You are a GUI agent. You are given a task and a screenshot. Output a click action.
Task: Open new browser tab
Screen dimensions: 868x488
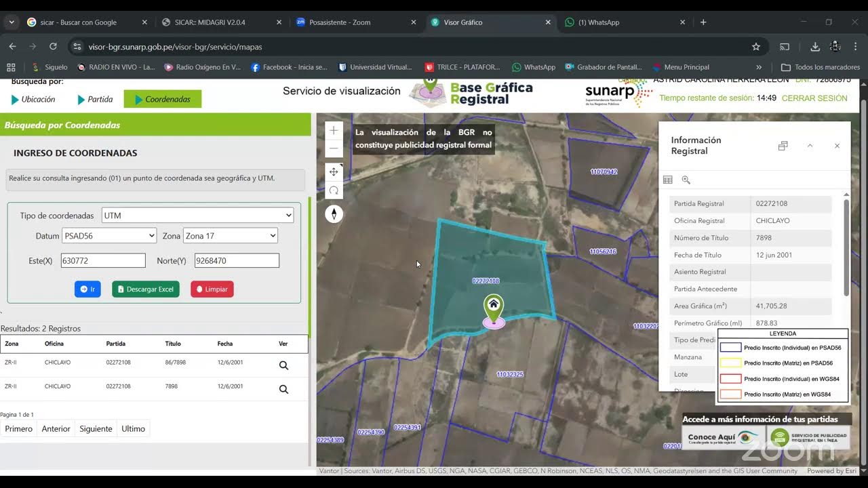703,22
